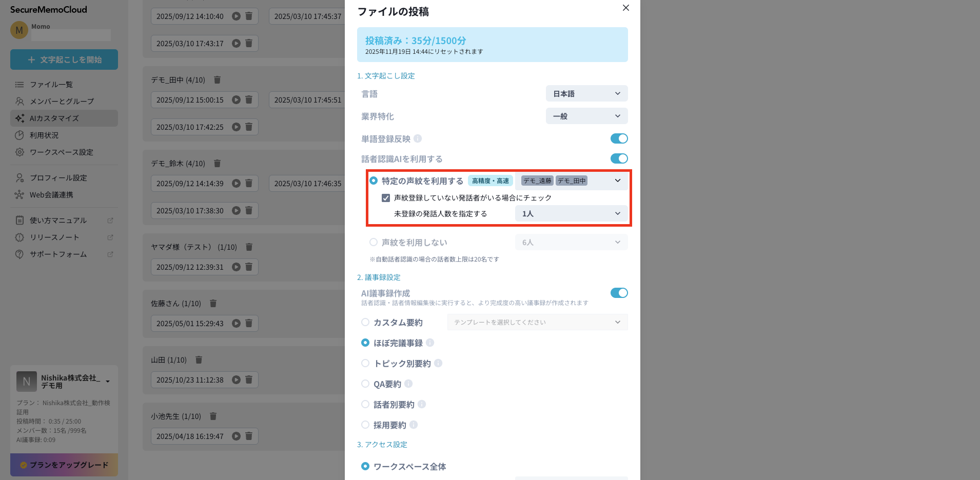Expand the 業界特化 dropdown set to 一般
The image size is (980, 480).
click(x=586, y=116)
